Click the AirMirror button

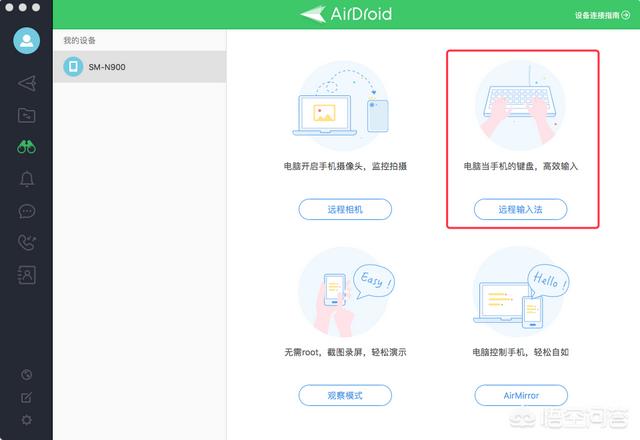pos(520,395)
